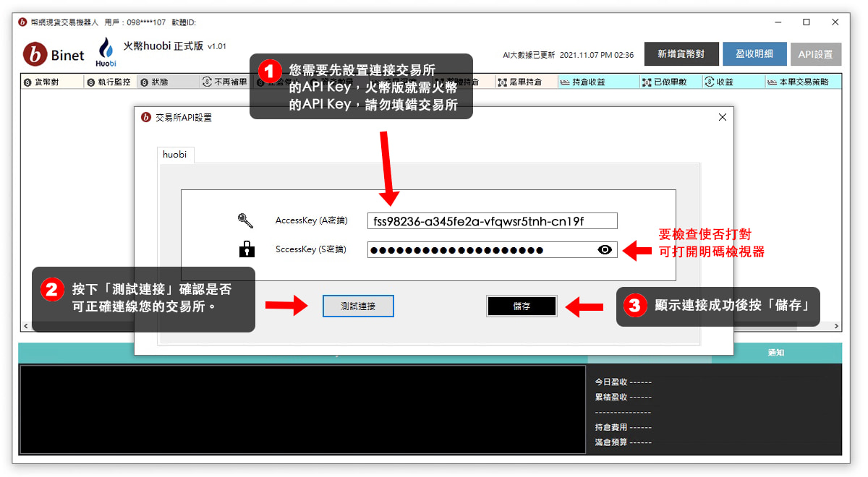Click the 狀態 column header
Image resolution: width=868 pixels, height=477 pixels.
[169, 82]
